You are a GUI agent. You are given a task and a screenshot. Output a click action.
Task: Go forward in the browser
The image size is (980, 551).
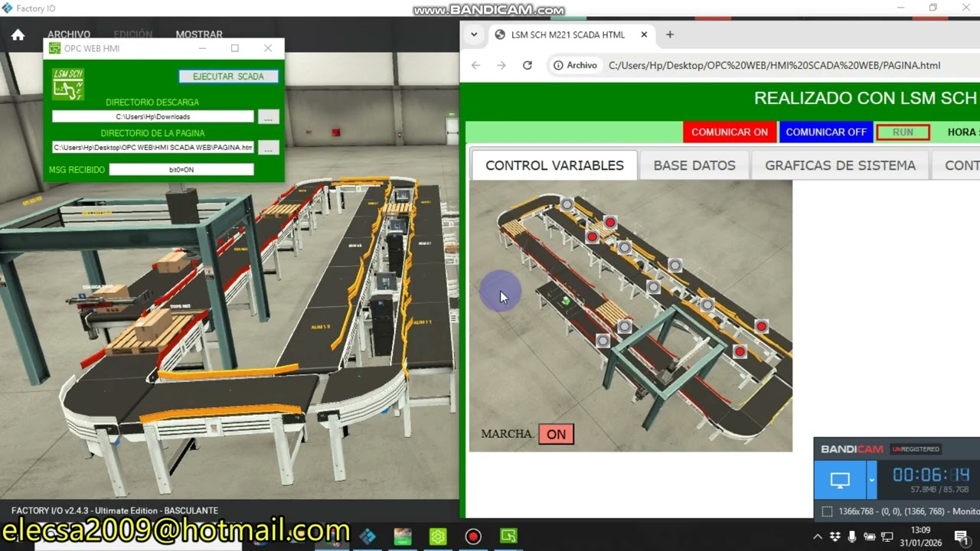click(501, 65)
